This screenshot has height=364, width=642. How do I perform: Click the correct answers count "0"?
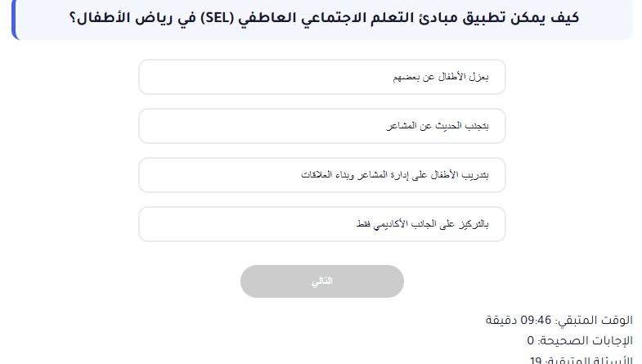531,340
